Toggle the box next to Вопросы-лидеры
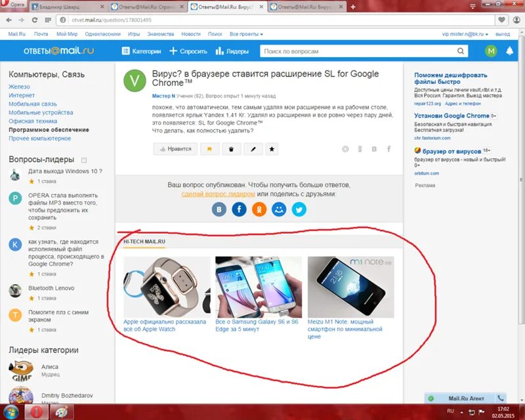This screenshot has width=525, height=420. [84, 160]
